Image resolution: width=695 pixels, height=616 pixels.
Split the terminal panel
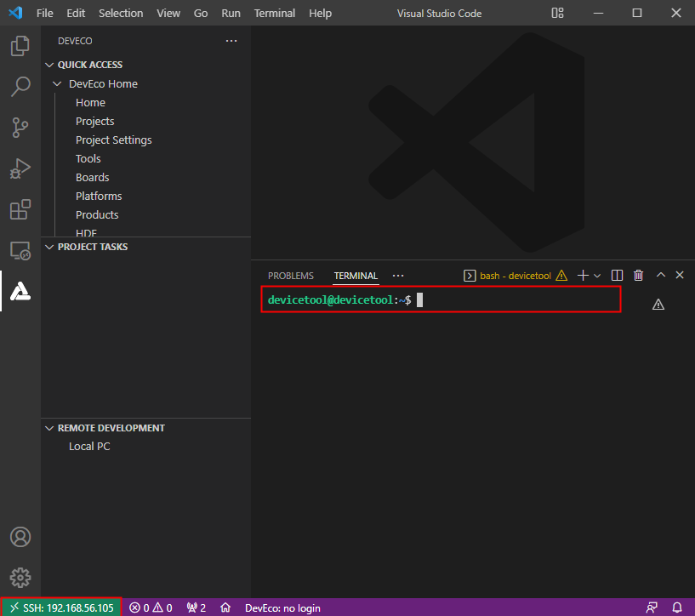[617, 276]
